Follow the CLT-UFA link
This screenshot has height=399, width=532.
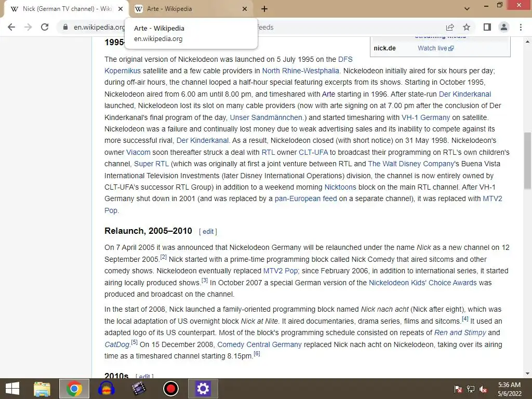click(313, 152)
